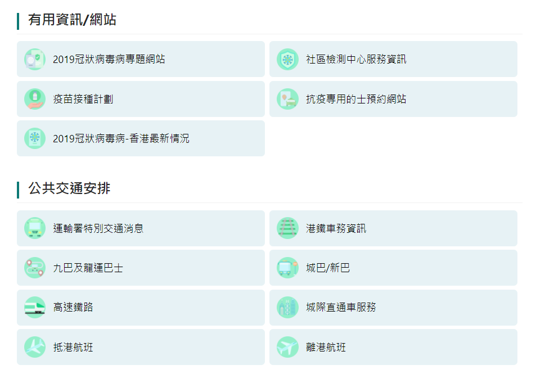
Task: Click the 城巴/新巴 bus stop icon
Action: click(x=287, y=268)
